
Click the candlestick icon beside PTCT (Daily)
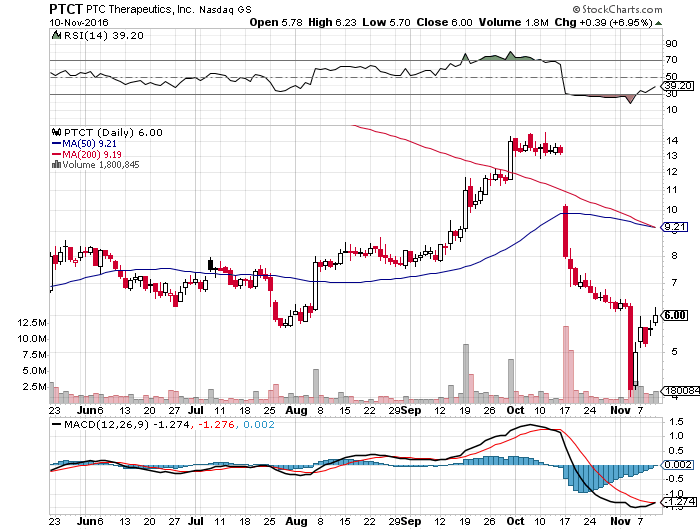point(56,133)
